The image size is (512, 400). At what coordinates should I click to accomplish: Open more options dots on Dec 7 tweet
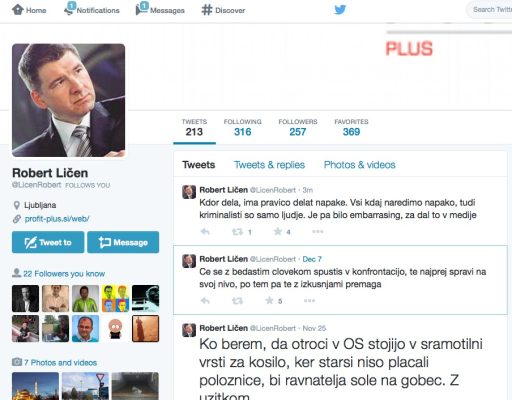coord(309,301)
